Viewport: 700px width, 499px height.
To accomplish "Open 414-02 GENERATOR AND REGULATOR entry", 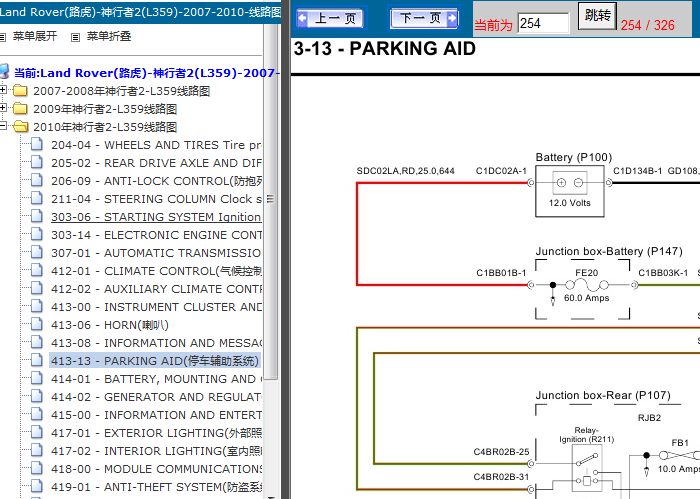I will coord(156,397).
